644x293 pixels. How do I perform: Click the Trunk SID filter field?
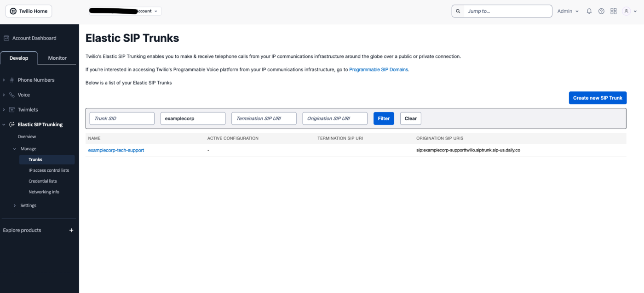[x=122, y=118]
